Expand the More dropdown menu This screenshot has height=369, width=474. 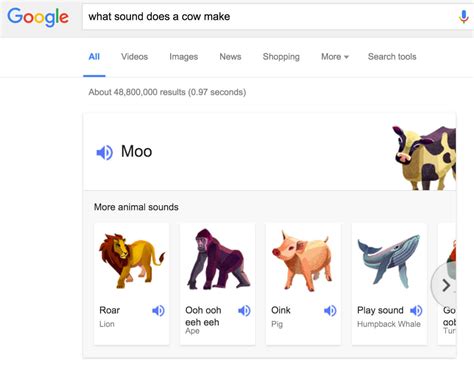tap(335, 57)
